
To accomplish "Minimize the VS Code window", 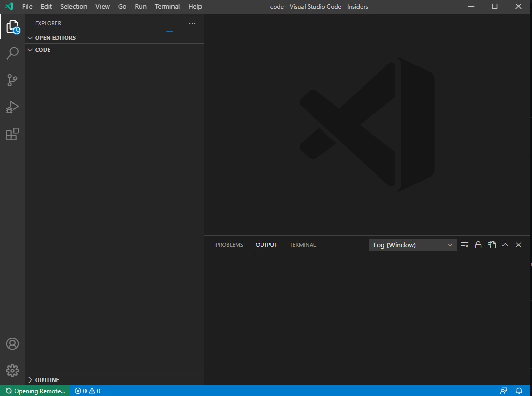I will point(471,6).
